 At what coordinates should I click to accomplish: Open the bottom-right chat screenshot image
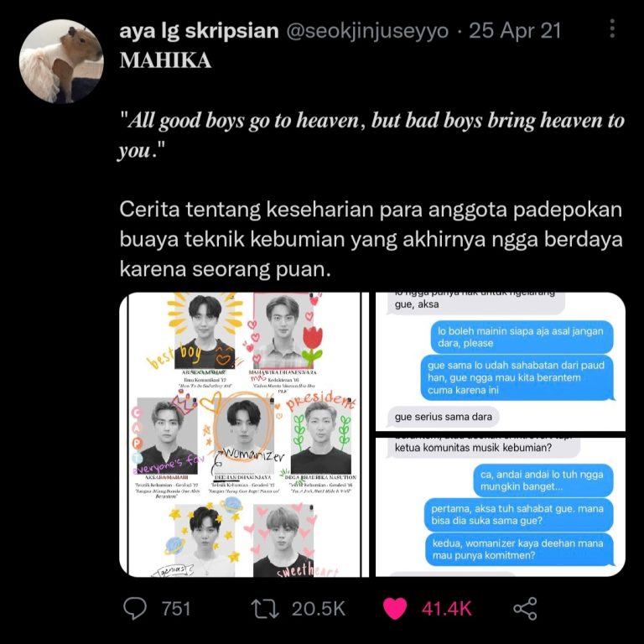click(501, 507)
